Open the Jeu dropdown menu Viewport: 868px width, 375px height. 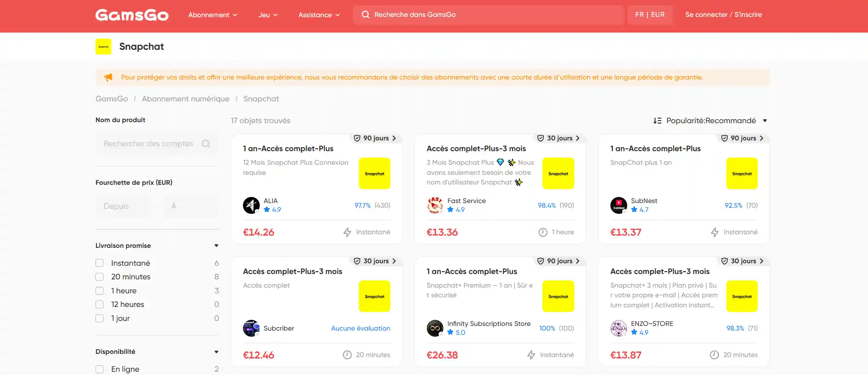(x=268, y=15)
